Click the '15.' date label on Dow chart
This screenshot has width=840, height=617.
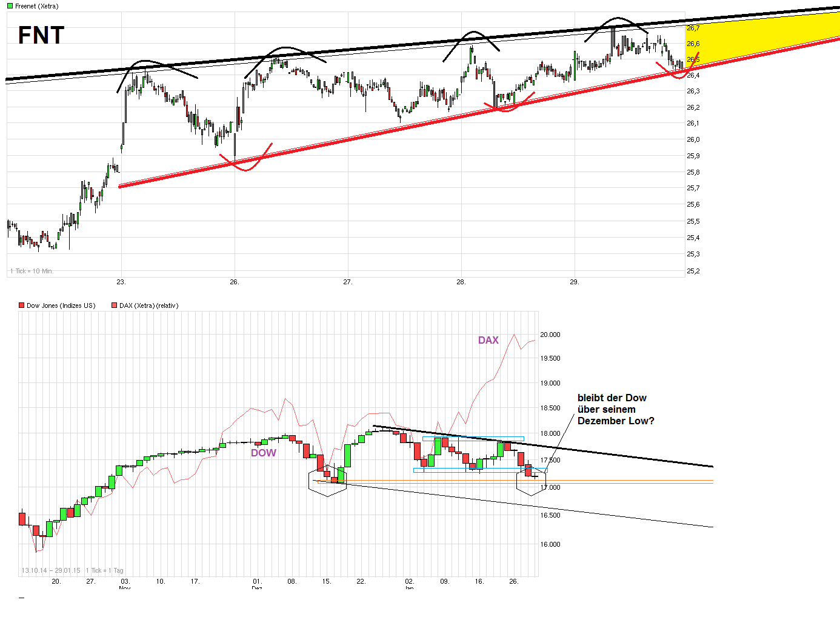[x=327, y=581]
